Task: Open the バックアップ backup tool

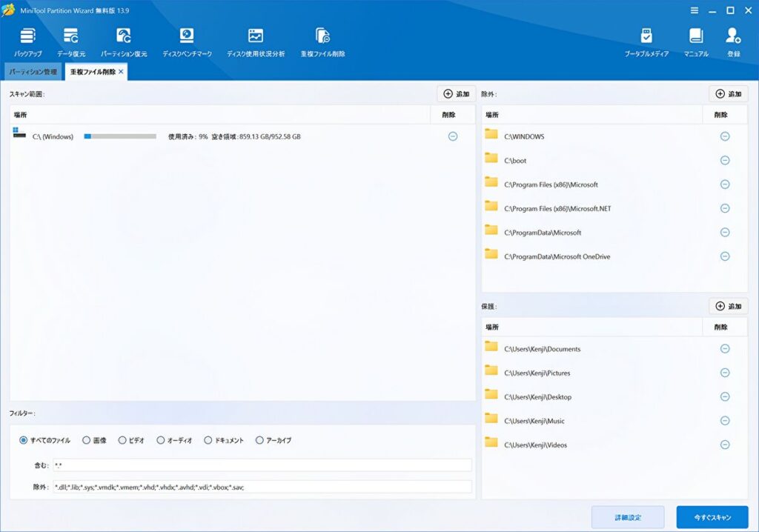Action: tap(27, 42)
